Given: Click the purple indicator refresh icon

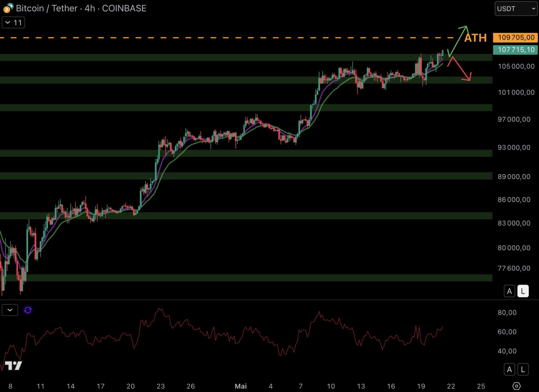Looking at the screenshot, I should coord(28,310).
